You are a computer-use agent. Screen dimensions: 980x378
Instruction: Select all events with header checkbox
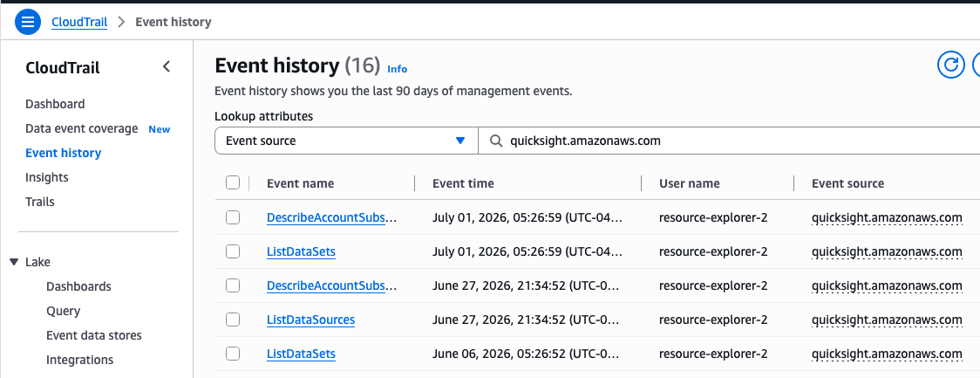233,182
